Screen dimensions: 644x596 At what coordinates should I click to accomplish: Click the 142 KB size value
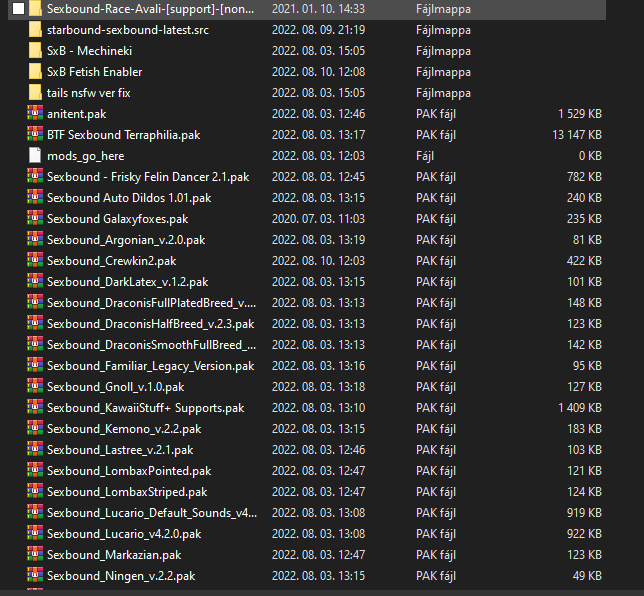click(584, 344)
